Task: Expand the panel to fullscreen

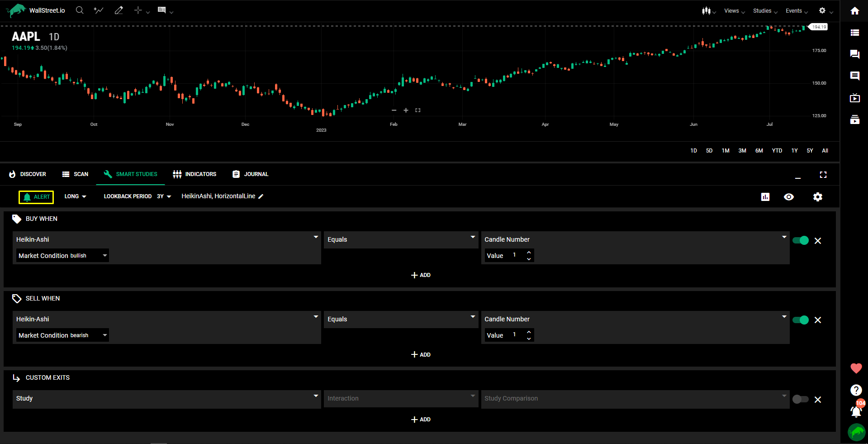Action: [823, 175]
